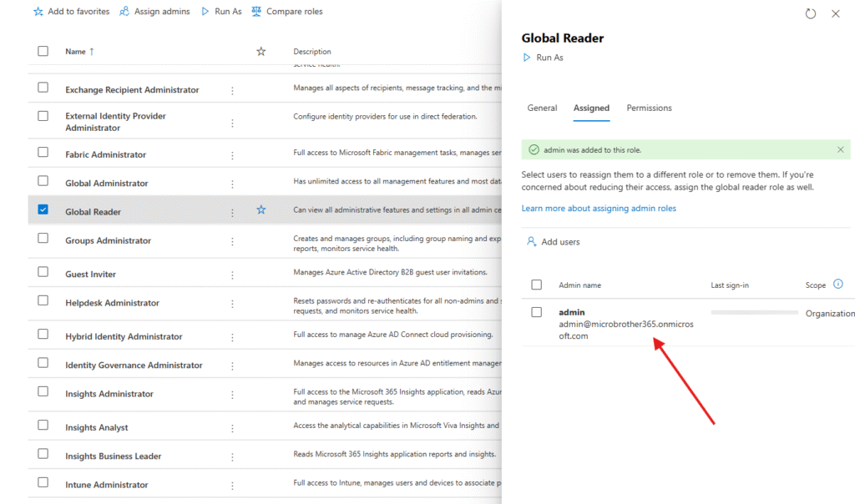Viewport: 855px width, 504px height.
Task: Open more options for Helpdesk Administrator
Action: point(232,304)
